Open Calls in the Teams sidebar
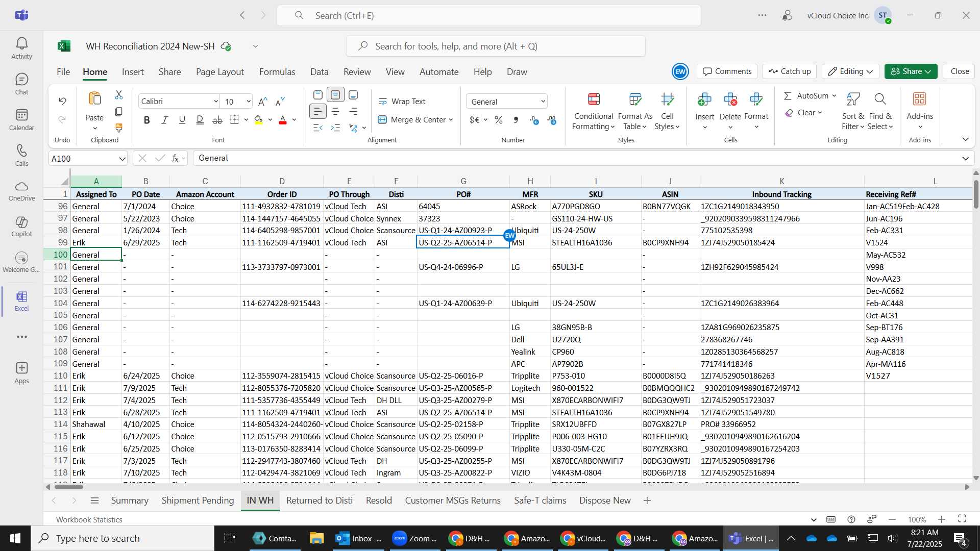The image size is (980, 551). click(x=21, y=156)
